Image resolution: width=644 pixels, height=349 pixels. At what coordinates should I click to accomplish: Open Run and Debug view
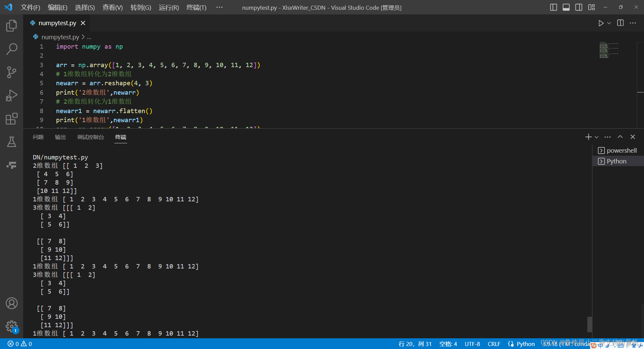[11, 96]
